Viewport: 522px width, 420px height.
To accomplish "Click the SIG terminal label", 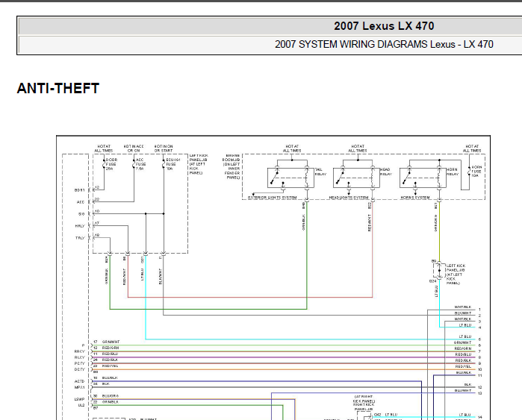I will tap(81, 214).
